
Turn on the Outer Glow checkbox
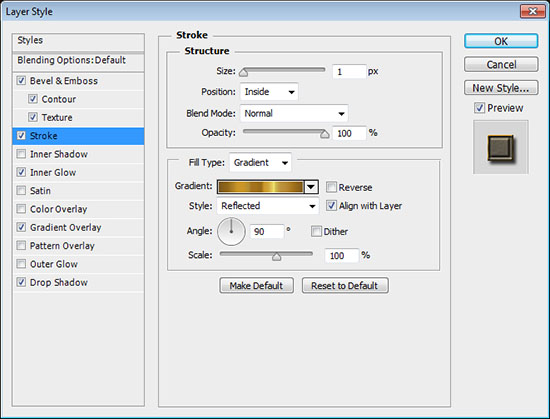[21, 264]
